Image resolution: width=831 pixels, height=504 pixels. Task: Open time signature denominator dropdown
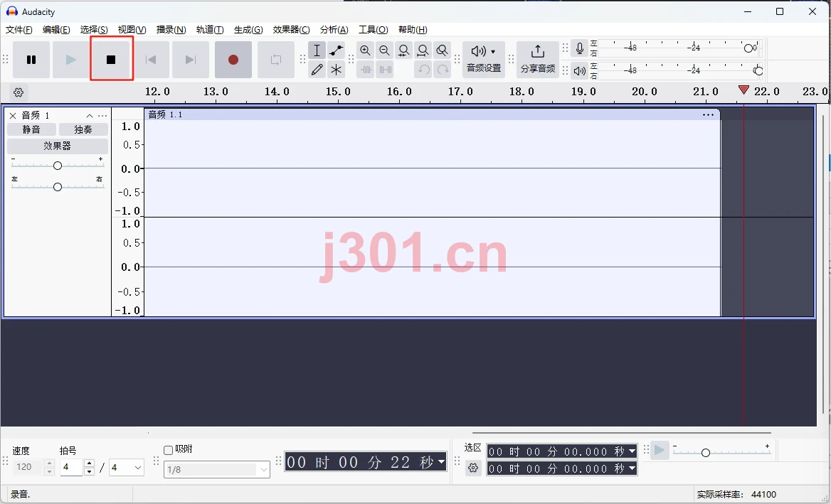click(x=126, y=467)
